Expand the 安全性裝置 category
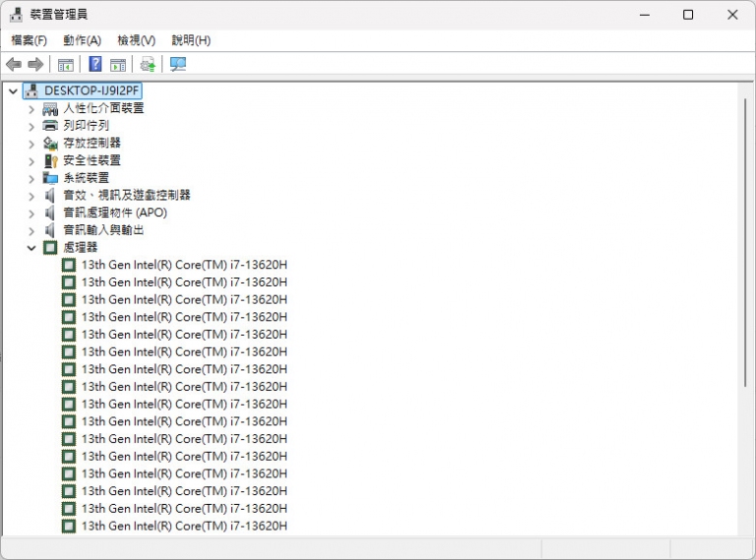 pos(31,161)
